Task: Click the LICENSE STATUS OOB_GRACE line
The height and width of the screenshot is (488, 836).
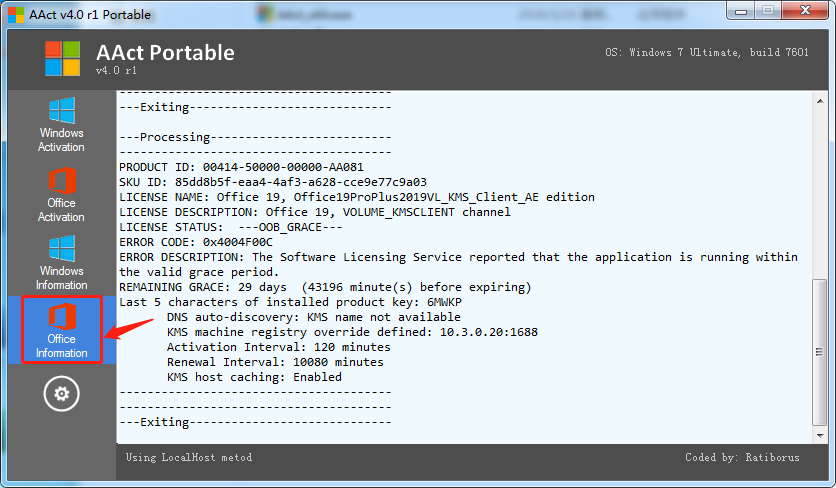Action: pos(230,227)
